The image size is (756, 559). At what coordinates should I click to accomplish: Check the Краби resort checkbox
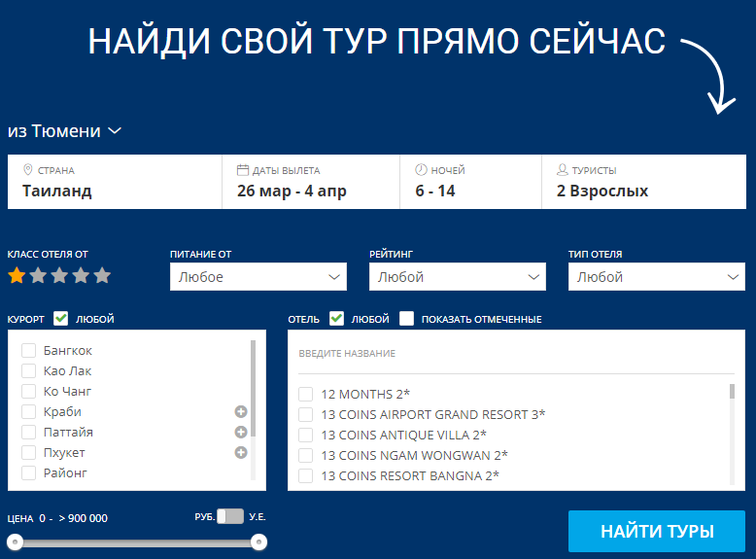point(28,411)
